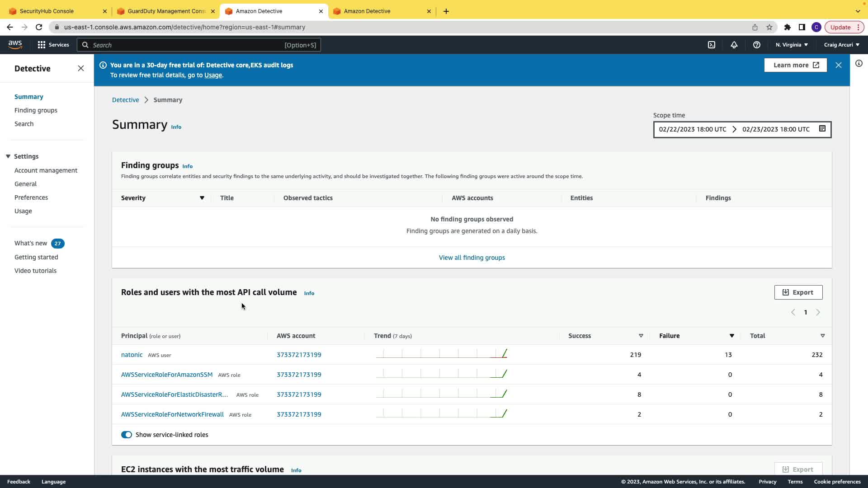Viewport: 868px width, 488px height.
Task: Open the natonic principal link
Action: 132,355
